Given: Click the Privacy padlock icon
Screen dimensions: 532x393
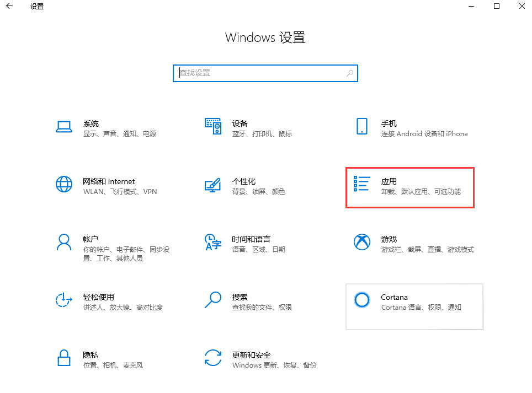Looking at the screenshot, I should tap(64, 358).
